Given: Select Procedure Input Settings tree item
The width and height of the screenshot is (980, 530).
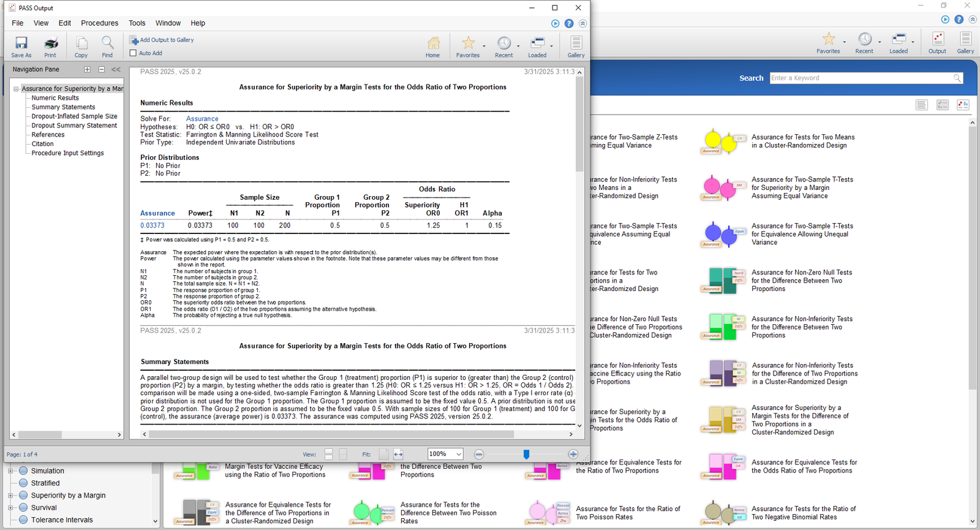Looking at the screenshot, I should pos(67,153).
